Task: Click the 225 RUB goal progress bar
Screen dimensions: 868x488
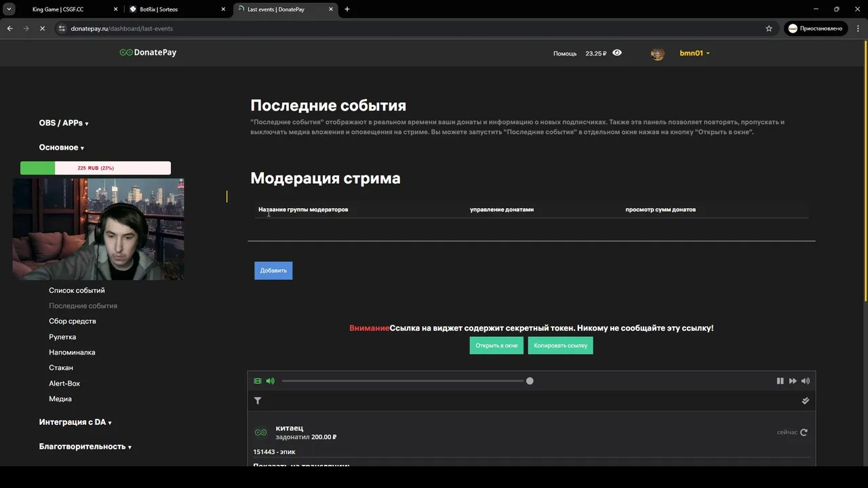Action: [x=96, y=168]
